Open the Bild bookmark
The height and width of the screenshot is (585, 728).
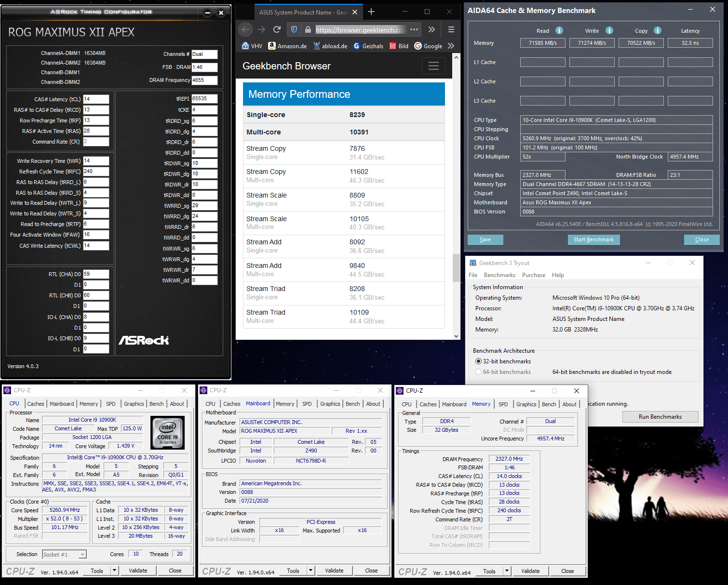tap(399, 46)
